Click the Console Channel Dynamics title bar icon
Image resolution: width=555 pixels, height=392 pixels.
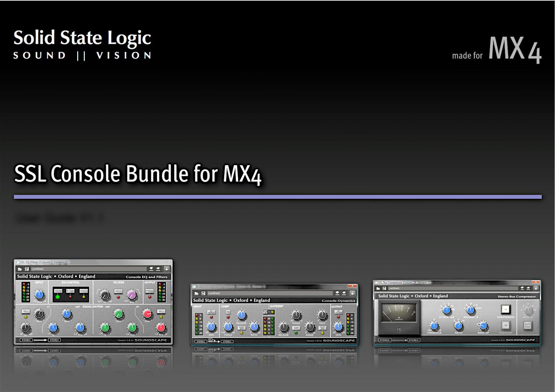(x=194, y=287)
